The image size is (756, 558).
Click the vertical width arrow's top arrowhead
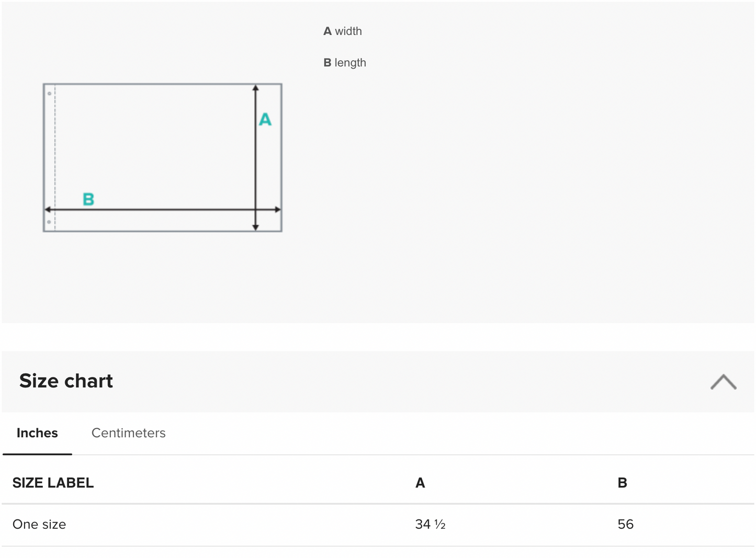tap(255, 88)
